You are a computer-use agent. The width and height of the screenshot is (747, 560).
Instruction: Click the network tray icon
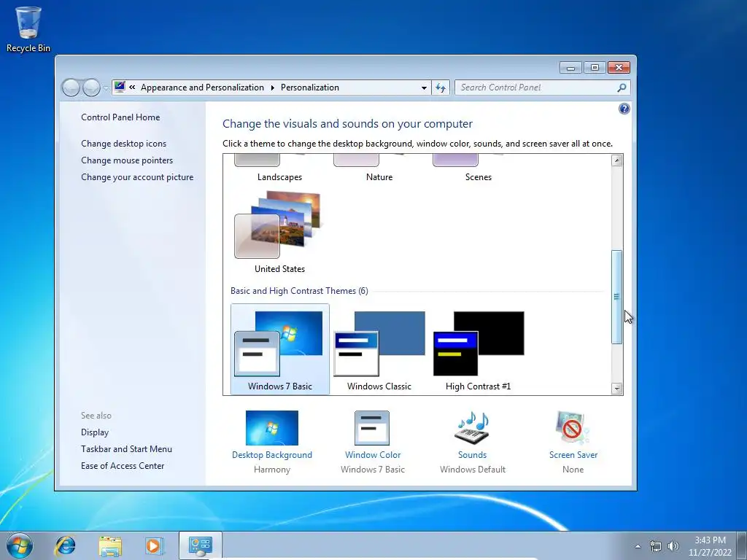(656, 546)
